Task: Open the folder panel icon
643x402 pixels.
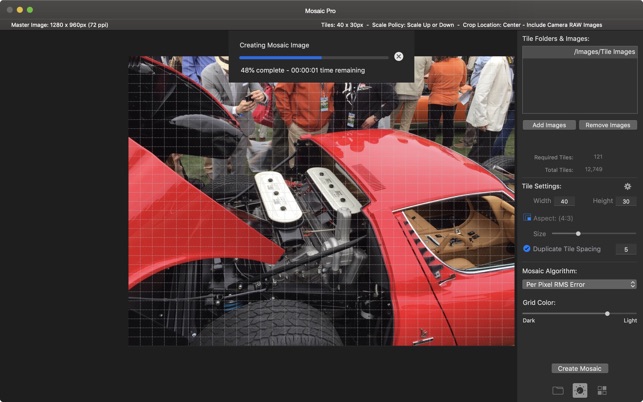Action: 558,390
